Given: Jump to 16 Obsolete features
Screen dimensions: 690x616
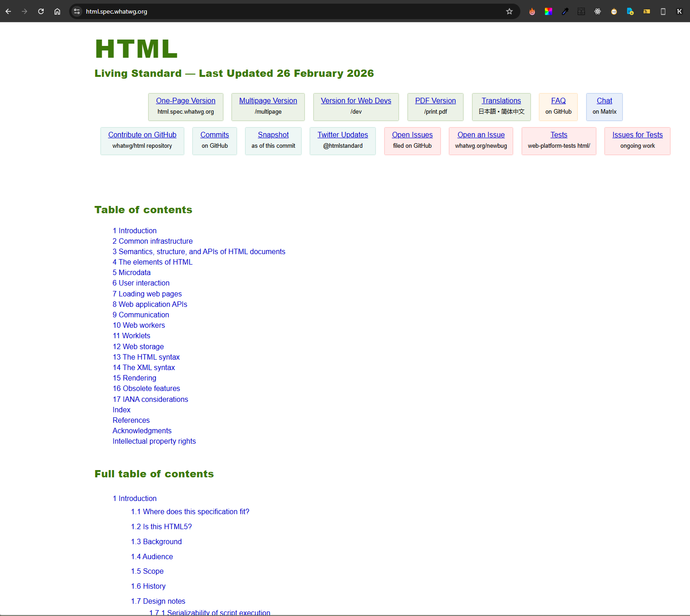Looking at the screenshot, I should click(x=146, y=388).
